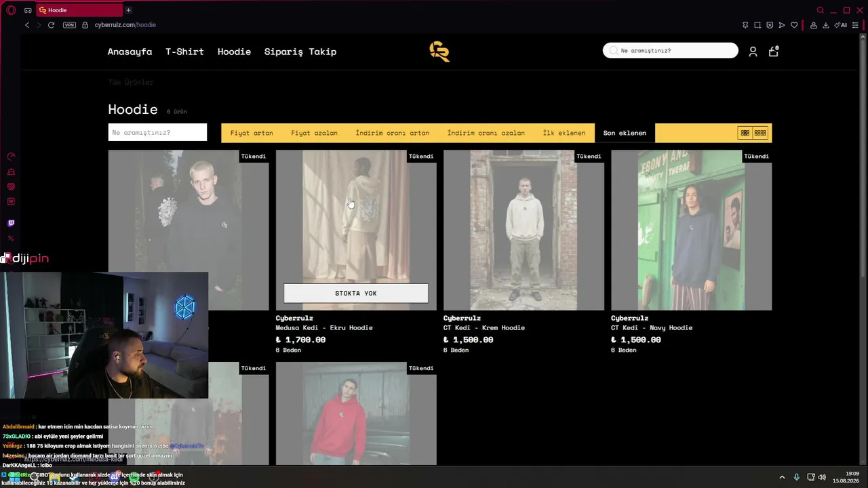View site security padlock info

[x=85, y=25]
